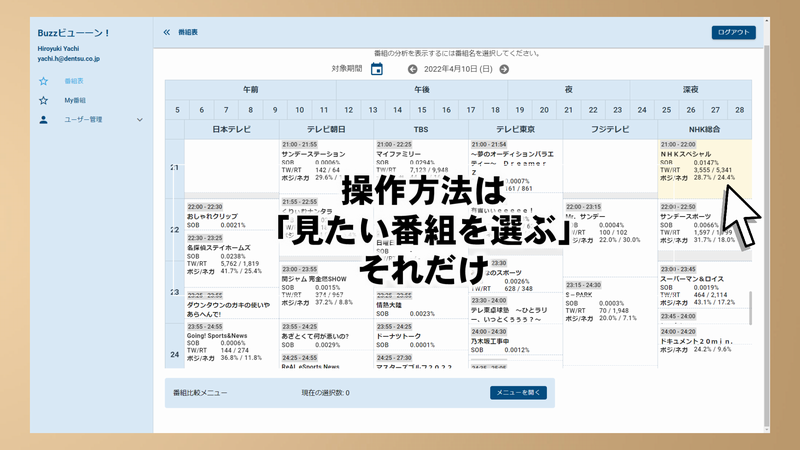Go to next day arrow
This screenshot has width=800, height=450.
tap(504, 69)
